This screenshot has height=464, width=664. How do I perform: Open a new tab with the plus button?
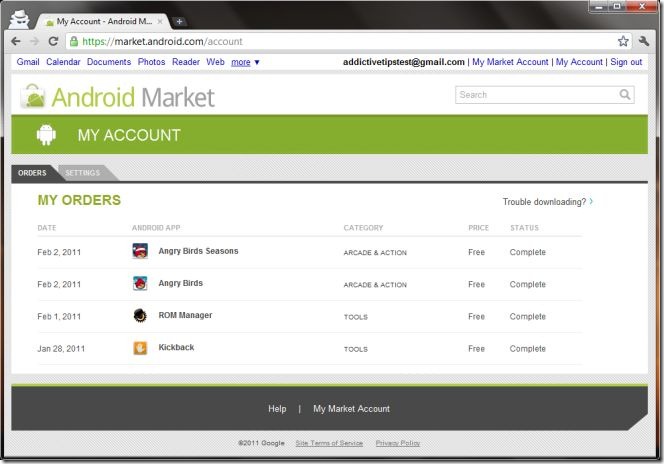click(x=179, y=21)
